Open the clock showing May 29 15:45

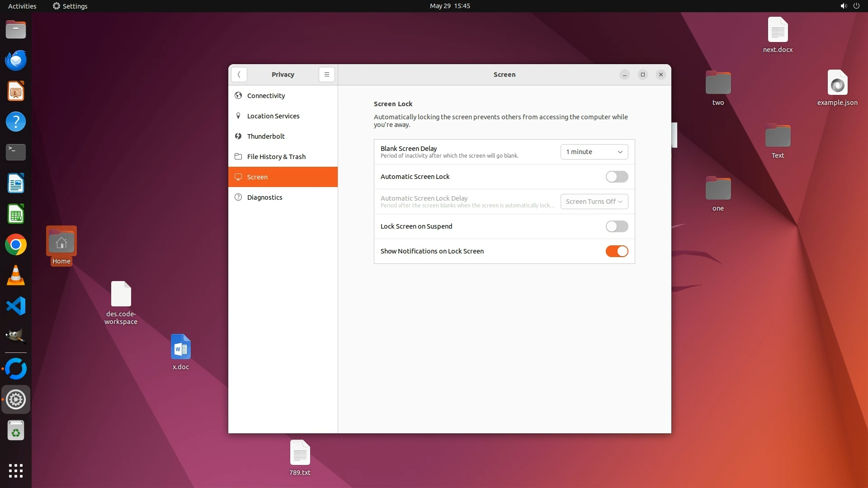click(x=449, y=6)
